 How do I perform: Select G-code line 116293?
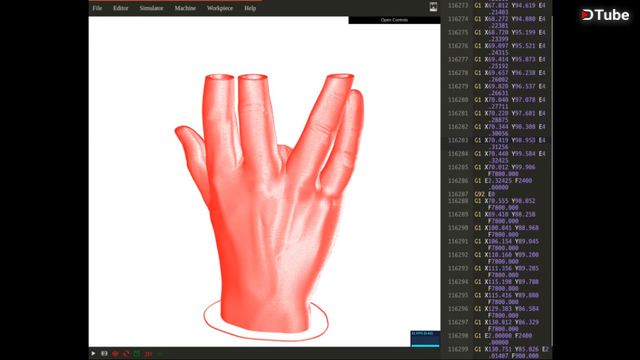point(497,271)
